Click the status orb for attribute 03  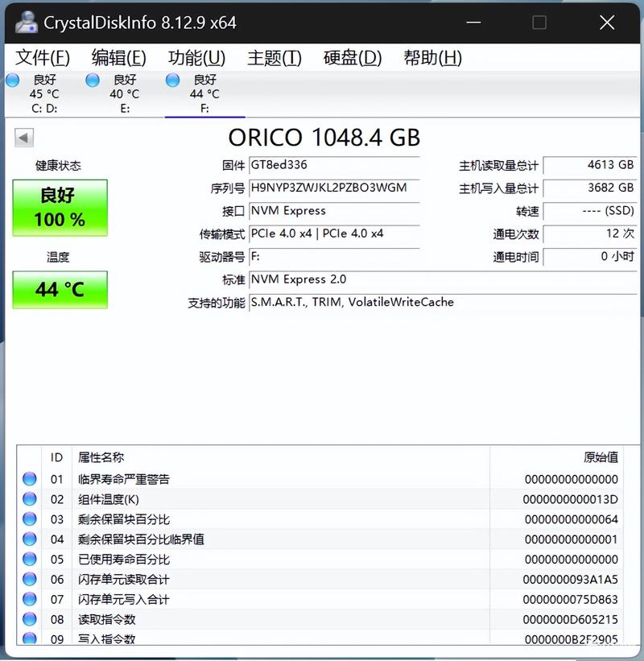click(x=30, y=519)
